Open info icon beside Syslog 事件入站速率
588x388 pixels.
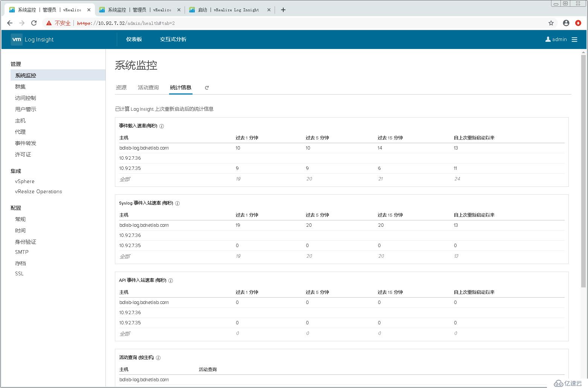point(177,203)
